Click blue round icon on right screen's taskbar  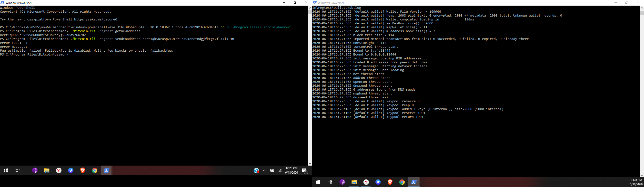coord(378,182)
